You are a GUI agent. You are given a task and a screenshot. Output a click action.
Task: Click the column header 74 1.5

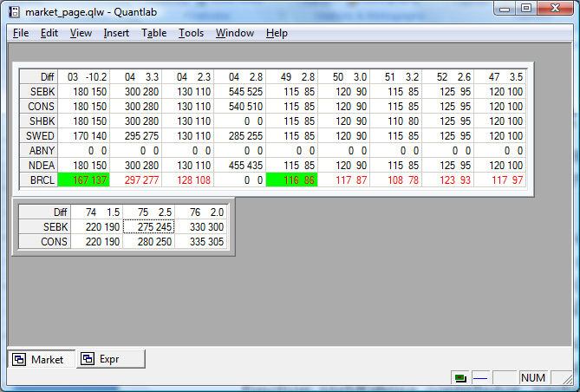[97, 212]
